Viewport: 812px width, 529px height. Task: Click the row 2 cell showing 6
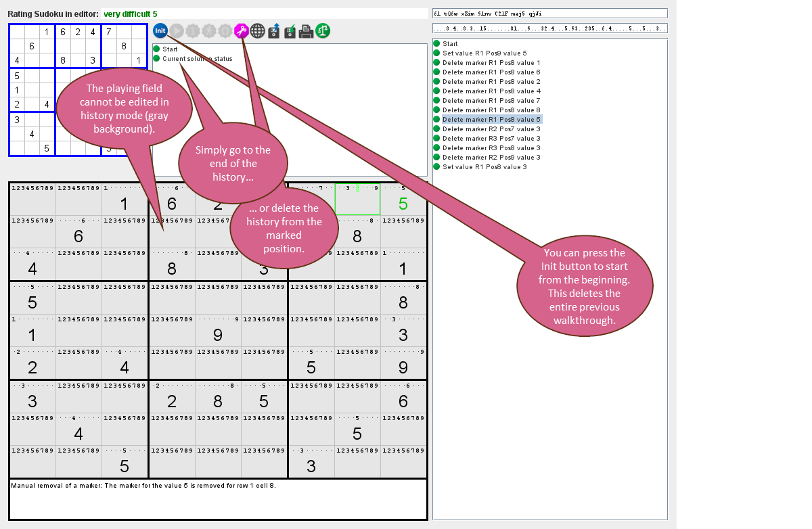point(78,232)
